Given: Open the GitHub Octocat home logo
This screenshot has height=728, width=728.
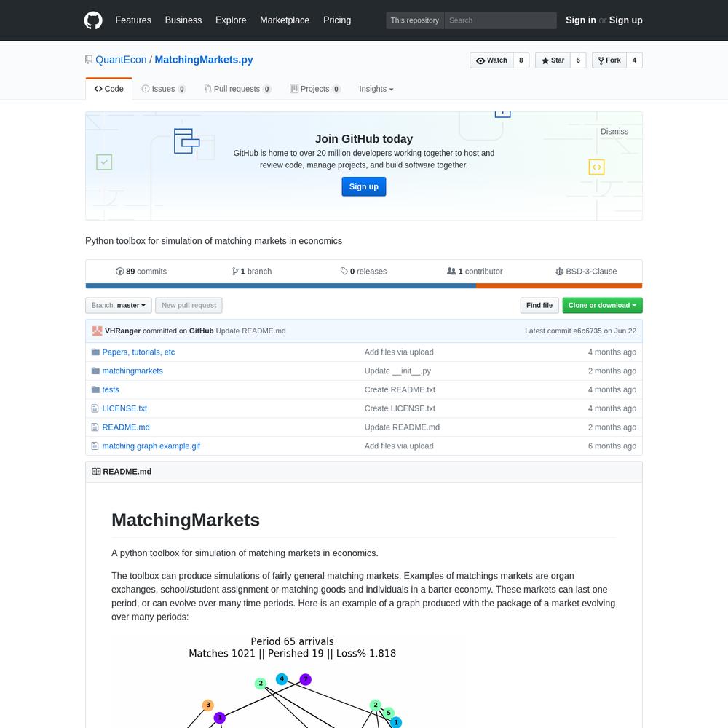Looking at the screenshot, I should tap(93, 20).
